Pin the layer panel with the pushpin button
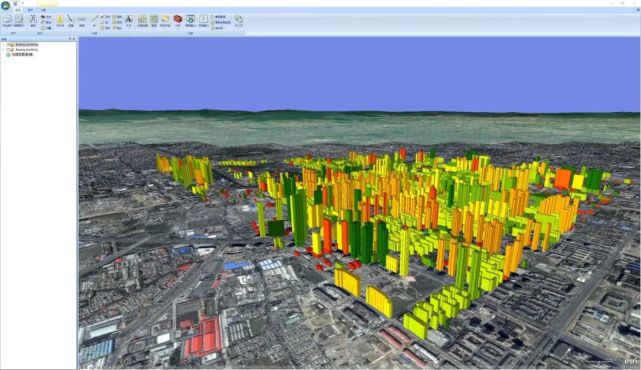Screen dimensions: 641x370 click(x=70, y=39)
